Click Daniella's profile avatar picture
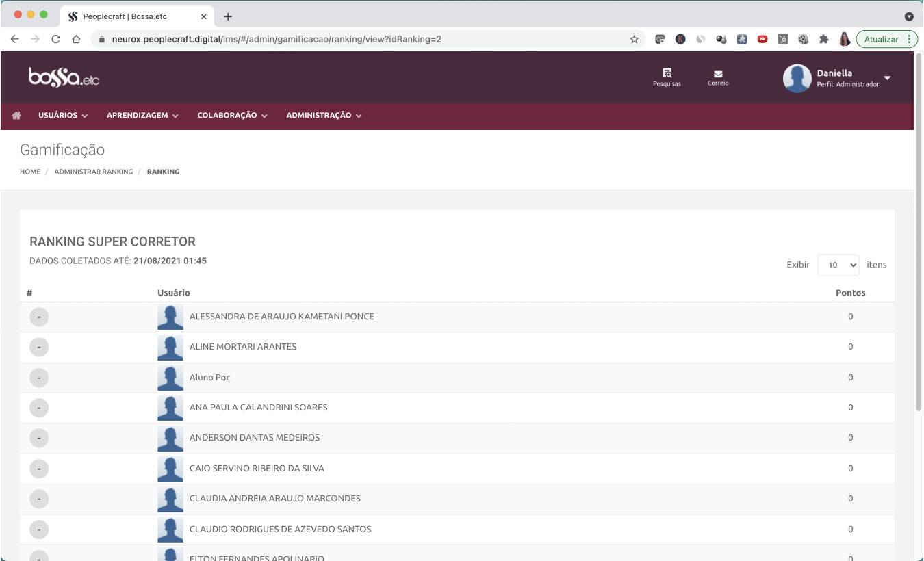 point(797,78)
